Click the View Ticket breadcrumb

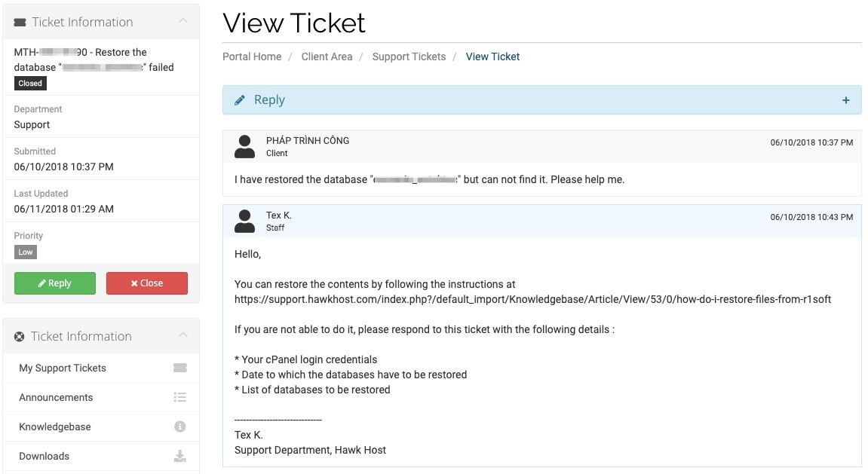point(492,57)
